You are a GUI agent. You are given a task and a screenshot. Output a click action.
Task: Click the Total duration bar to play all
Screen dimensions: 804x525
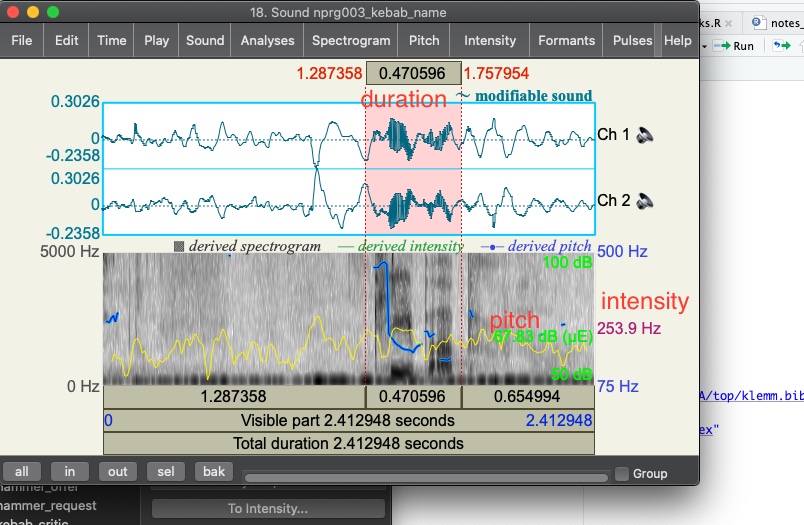[x=348, y=443]
